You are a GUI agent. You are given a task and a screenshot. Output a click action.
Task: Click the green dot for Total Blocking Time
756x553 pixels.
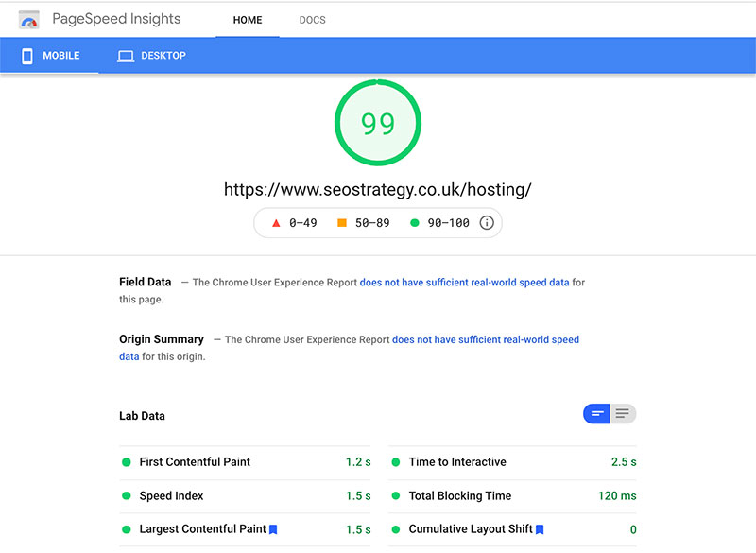click(x=396, y=495)
